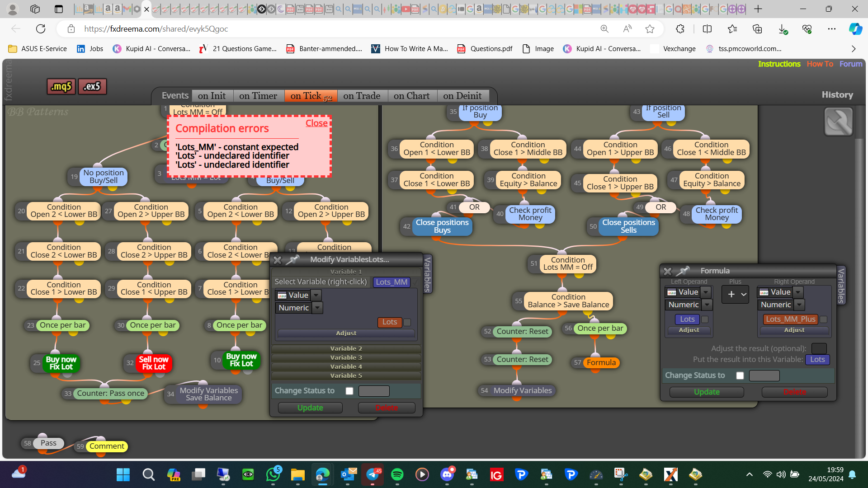Image resolution: width=868 pixels, height=488 pixels.
Task: Expand Variable 3 section
Action: pyautogui.click(x=346, y=358)
